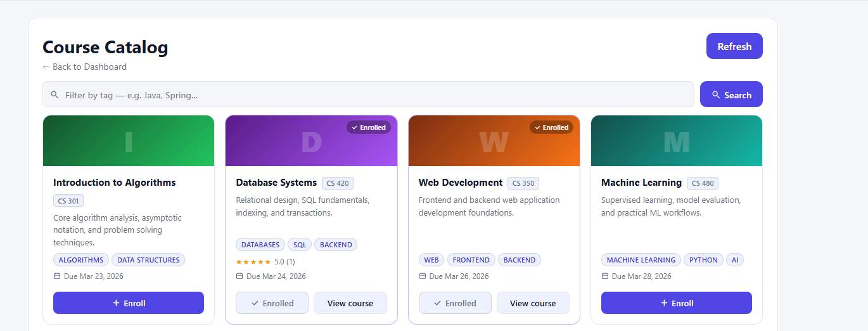Click Enrolled button on Web Development card
Viewport: 868px width, 331px height.
point(455,303)
